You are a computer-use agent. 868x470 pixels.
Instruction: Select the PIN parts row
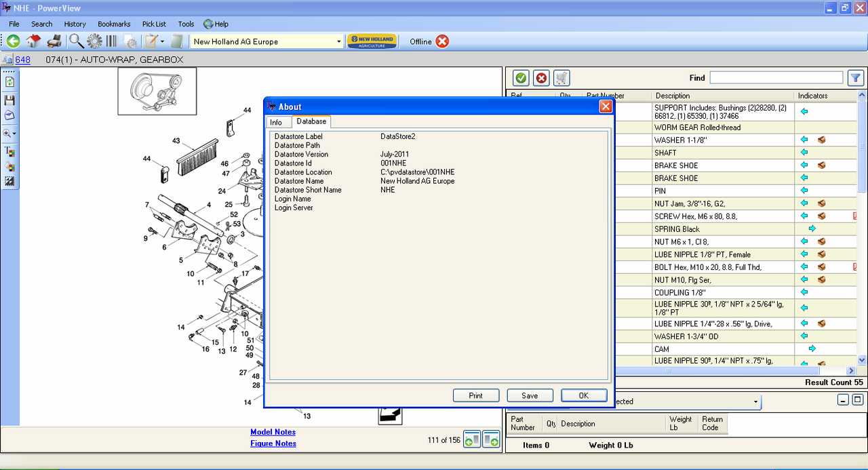(724, 191)
